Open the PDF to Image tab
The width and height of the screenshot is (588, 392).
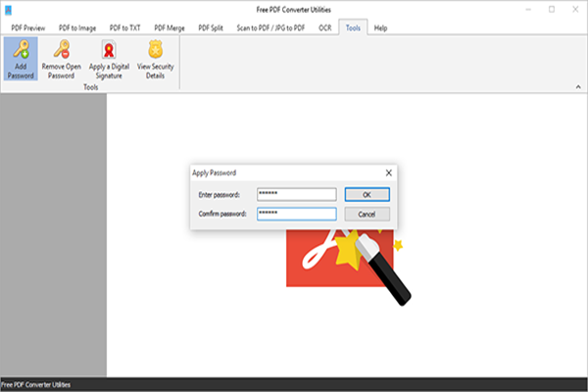tap(77, 28)
